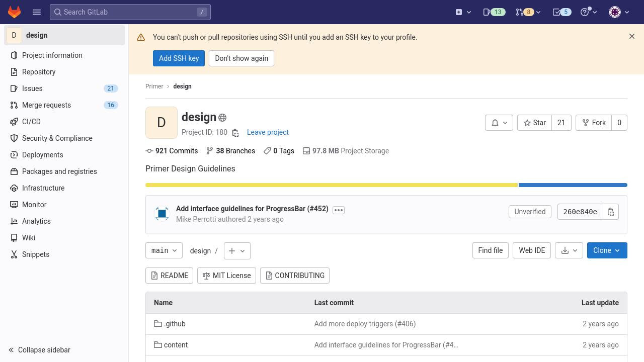This screenshot has height=362, width=644.
Task: Open the forks count 0
Action: click(619, 123)
